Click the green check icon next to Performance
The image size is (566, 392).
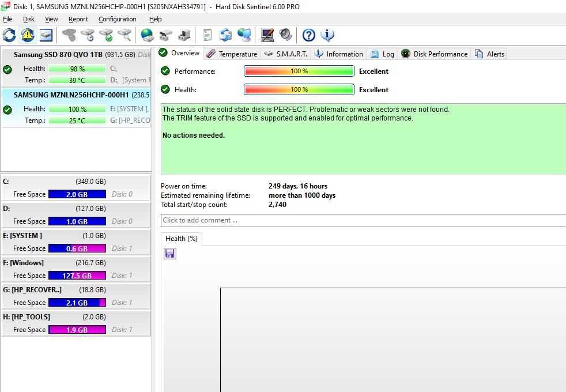click(x=165, y=71)
